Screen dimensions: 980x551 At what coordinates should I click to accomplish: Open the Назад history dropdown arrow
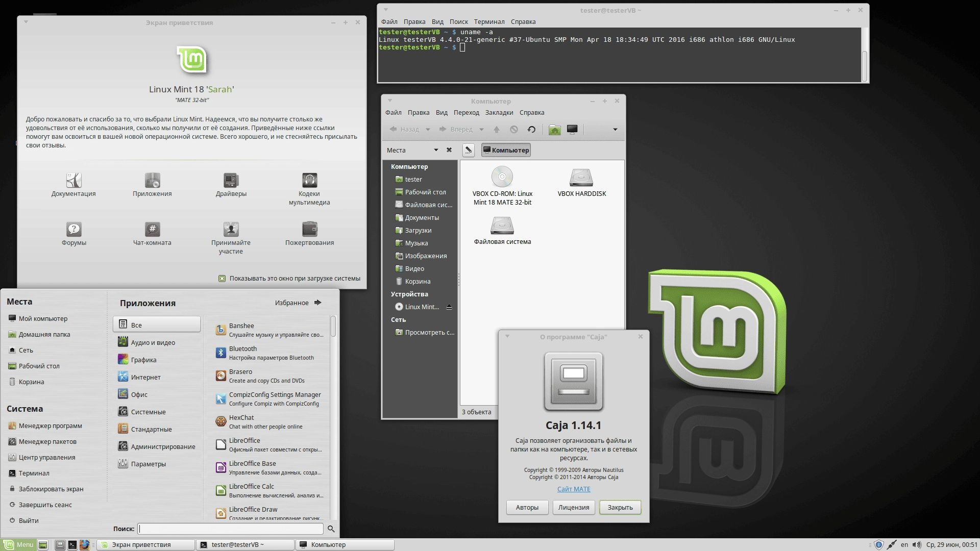[428, 130]
